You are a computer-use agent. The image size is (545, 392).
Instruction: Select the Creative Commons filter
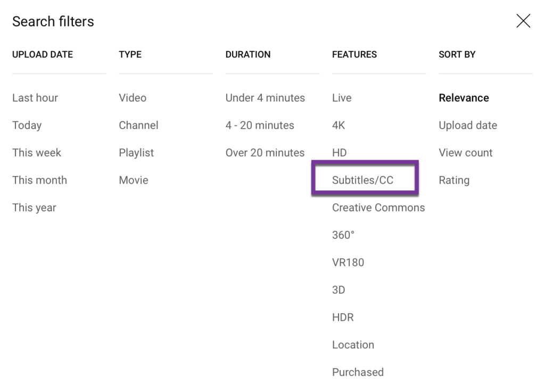point(378,208)
